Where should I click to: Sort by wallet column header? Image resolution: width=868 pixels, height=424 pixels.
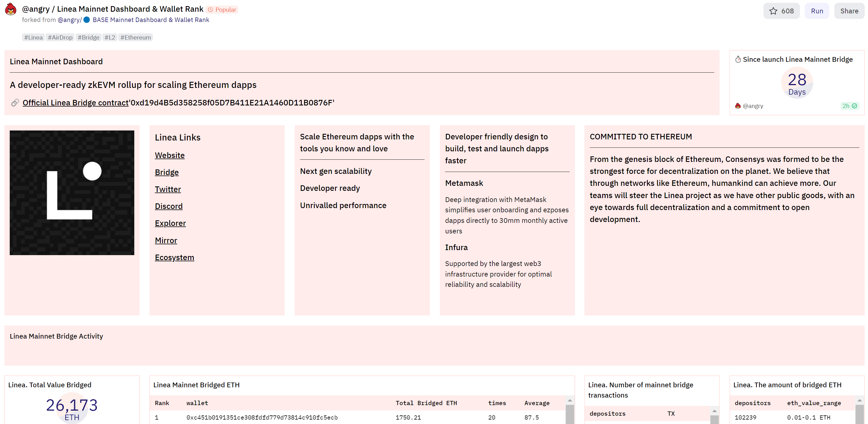pyautogui.click(x=197, y=403)
